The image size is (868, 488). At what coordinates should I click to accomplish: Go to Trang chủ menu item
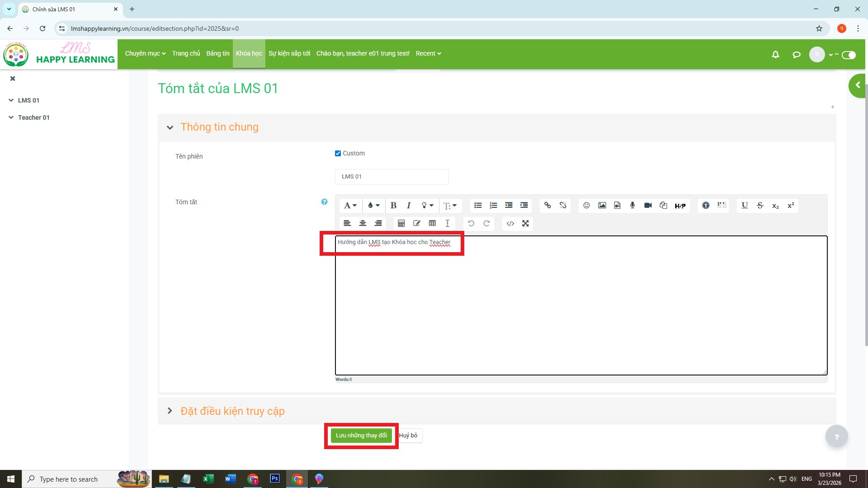[x=186, y=53]
